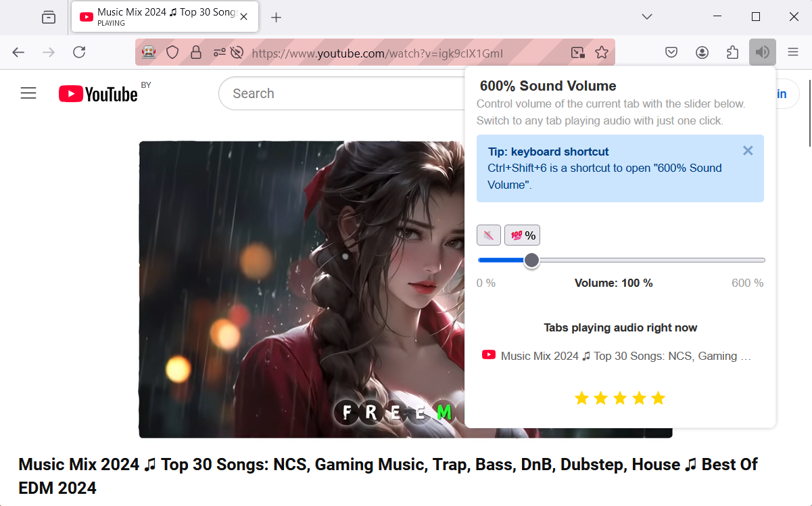Open the tracking protection shield panel
This screenshot has height=506, width=812.
(172, 52)
